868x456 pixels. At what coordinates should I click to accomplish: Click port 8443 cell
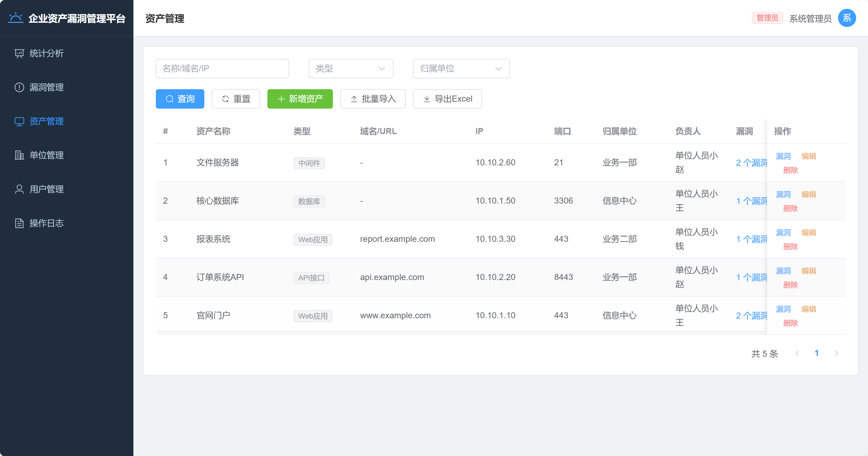coord(563,277)
